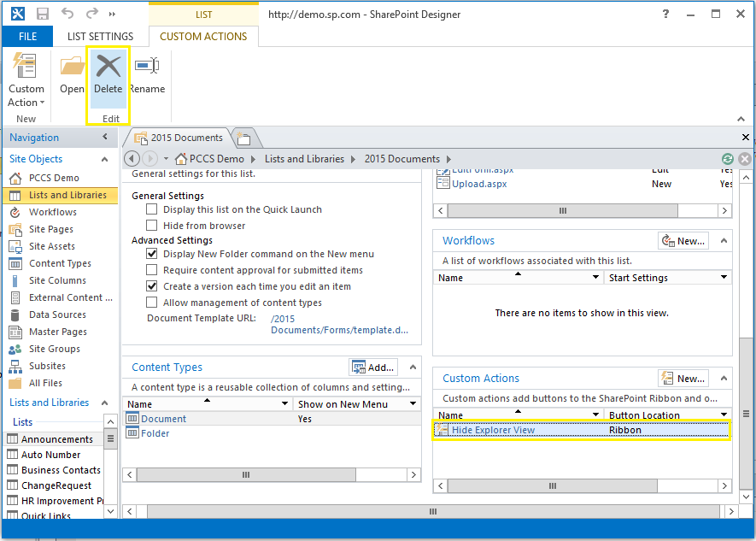756x541 pixels.
Task: Click the gray Stop icon by Refresh
Action: tap(745, 159)
